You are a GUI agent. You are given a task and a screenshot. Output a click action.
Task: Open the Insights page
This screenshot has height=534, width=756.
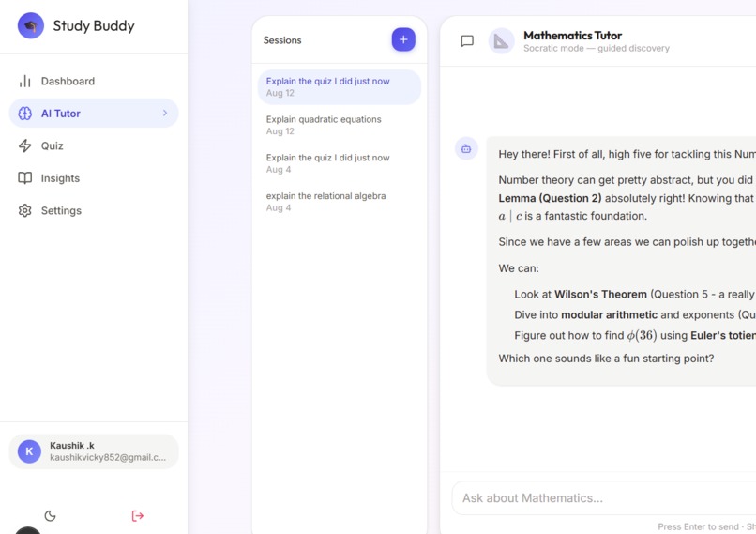[x=94, y=178]
